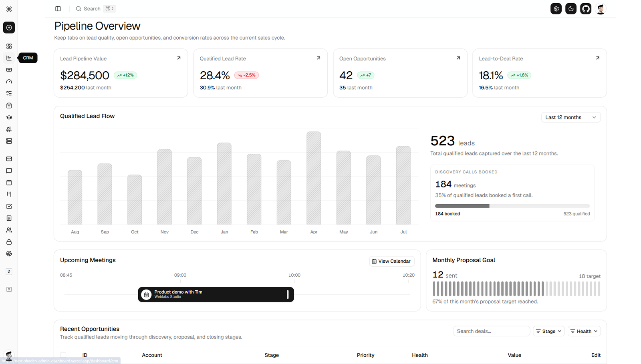Screen dimensions: 641x364
Task: Open the users sidebar icon
Action: click(x=9, y=230)
